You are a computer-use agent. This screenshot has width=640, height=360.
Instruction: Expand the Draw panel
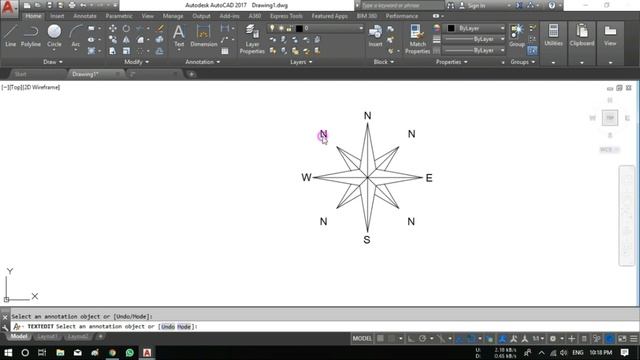[x=53, y=62]
